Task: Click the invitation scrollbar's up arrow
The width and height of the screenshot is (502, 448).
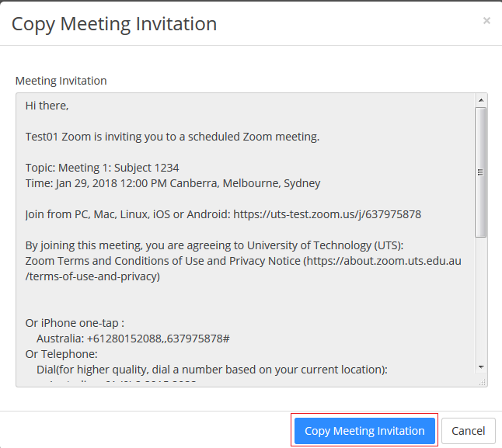Action: tap(481, 100)
